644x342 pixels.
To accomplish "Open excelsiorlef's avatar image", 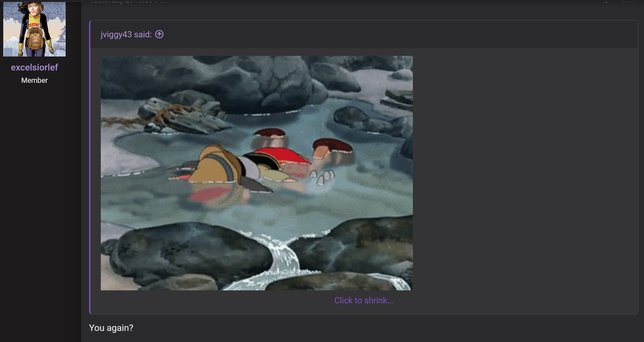I will click(x=34, y=29).
